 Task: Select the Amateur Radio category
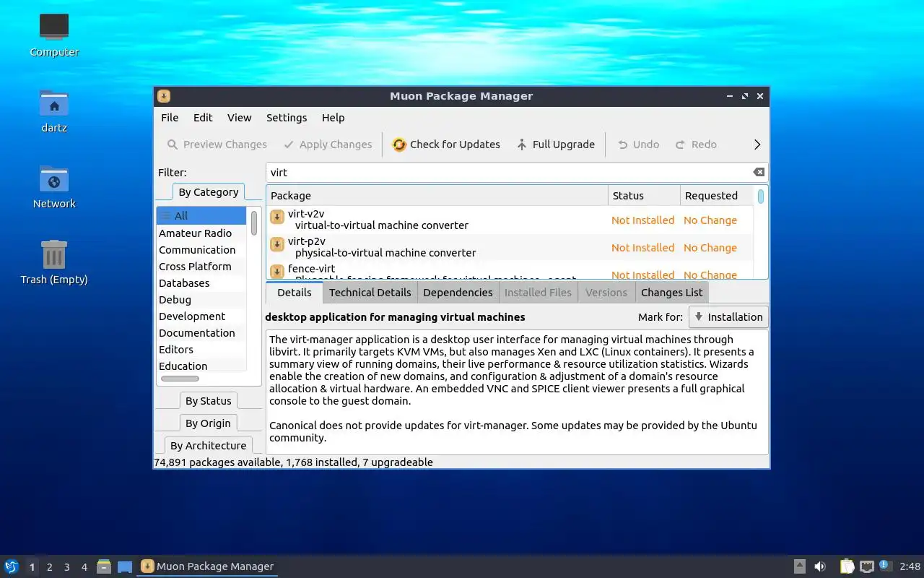tap(201, 233)
